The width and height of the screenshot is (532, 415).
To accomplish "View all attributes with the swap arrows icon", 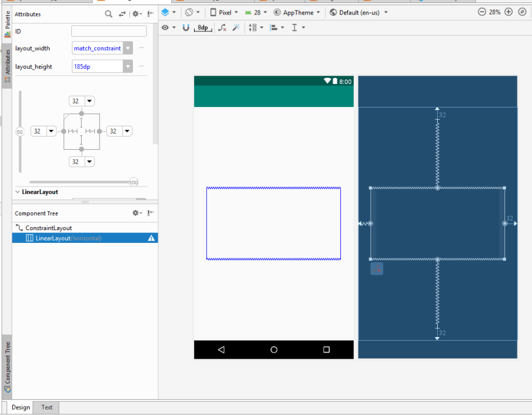I will [x=122, y=14].
